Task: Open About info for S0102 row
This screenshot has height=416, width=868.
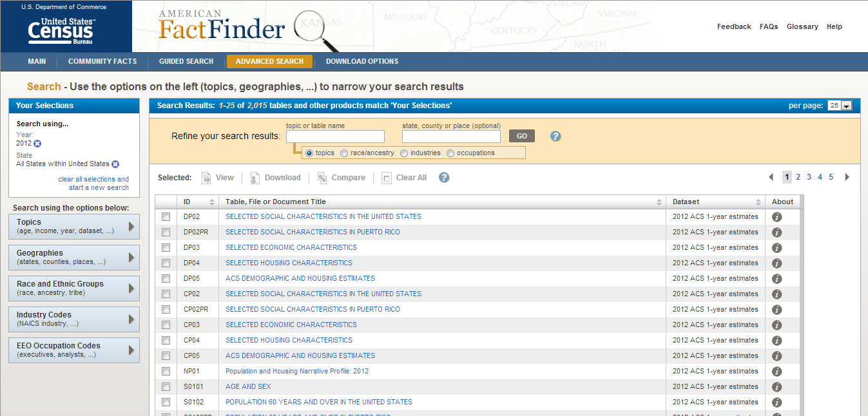Action: coord(776,402)
